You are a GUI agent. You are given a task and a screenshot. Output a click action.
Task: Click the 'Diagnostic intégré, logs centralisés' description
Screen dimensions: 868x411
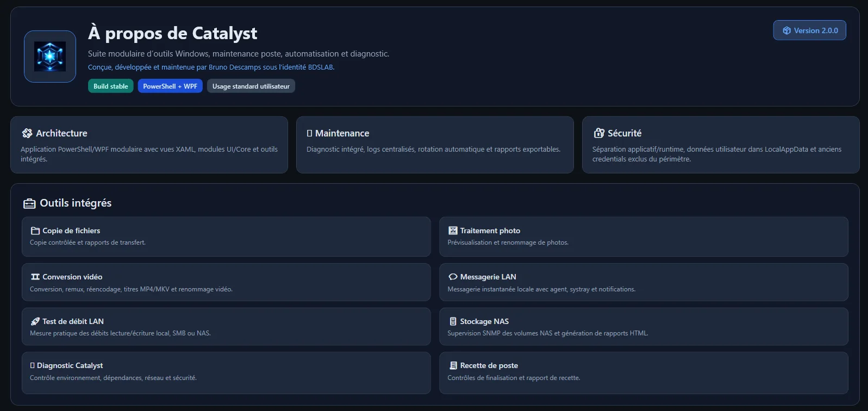click(x=434, y=149)
